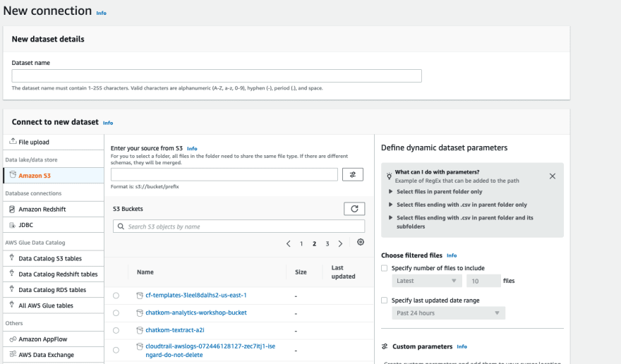Select the cloudtrail-awslogs bucket radio button
The image size is (621, 364).
tap(116, 350)
